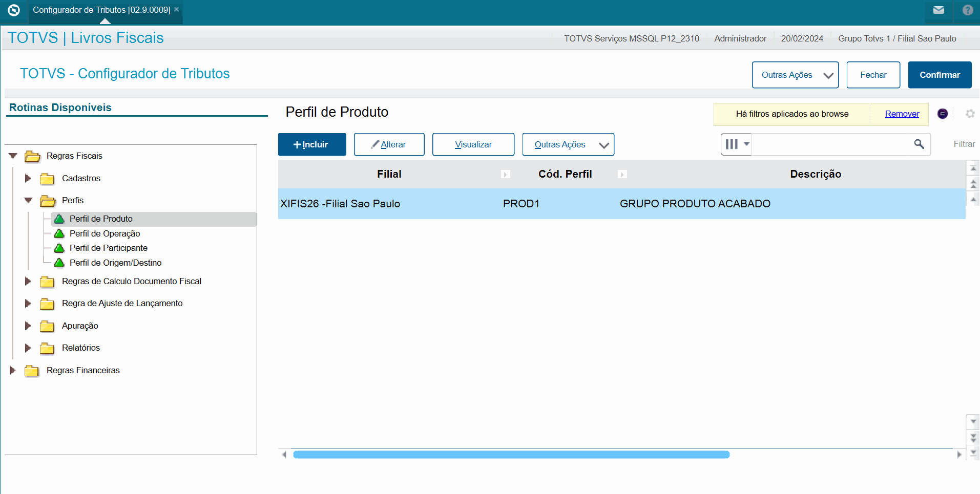The image size is (980, 494).
Task: Click the Remover filter link
Action: [902, 114]
